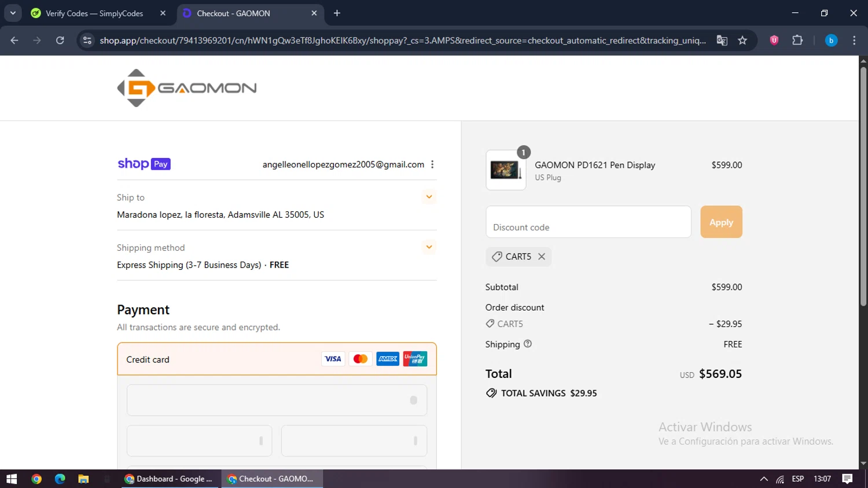
Task: Open the network Wi-Fi tray icon
Action: (x=780, y=479)
